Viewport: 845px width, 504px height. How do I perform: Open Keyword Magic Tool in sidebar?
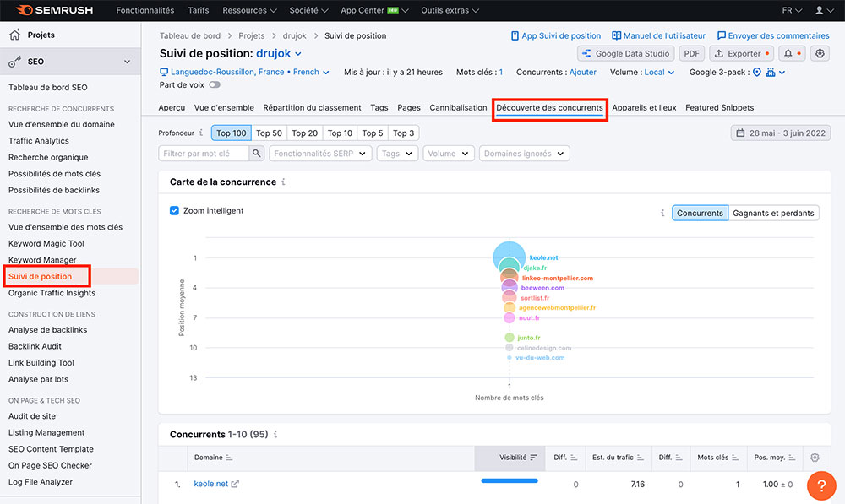coord(46,243)
